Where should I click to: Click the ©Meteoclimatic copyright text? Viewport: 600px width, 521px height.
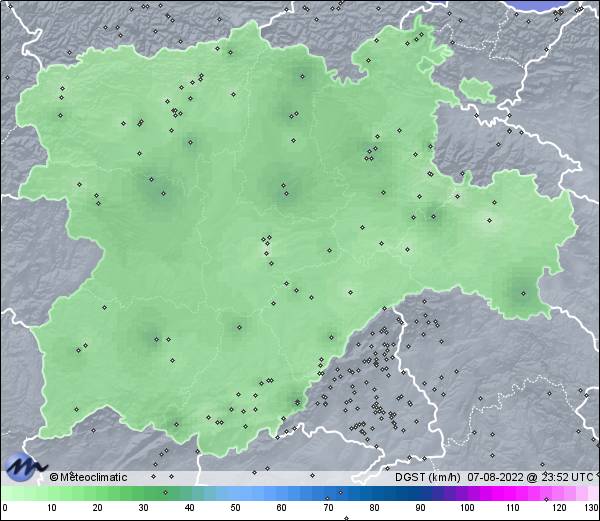pos(88,477)
